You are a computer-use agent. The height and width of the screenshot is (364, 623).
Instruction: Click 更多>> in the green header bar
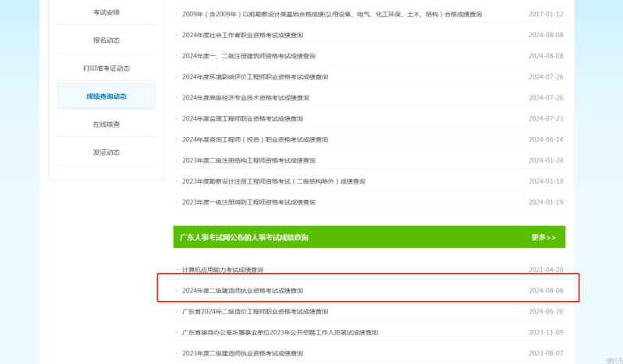click(x=543, y=237)
